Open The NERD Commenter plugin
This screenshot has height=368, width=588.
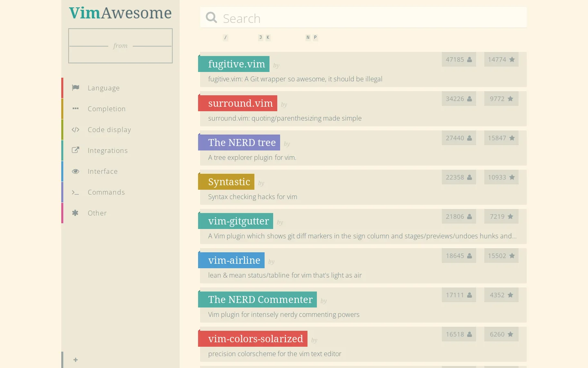pyautogui.click(x=258, y=299)
